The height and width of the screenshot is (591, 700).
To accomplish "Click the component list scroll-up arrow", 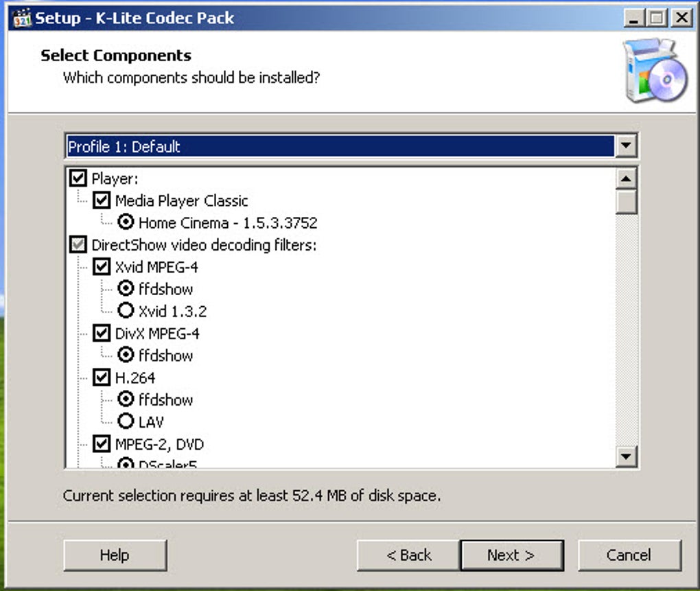I will tap(626, 179).
